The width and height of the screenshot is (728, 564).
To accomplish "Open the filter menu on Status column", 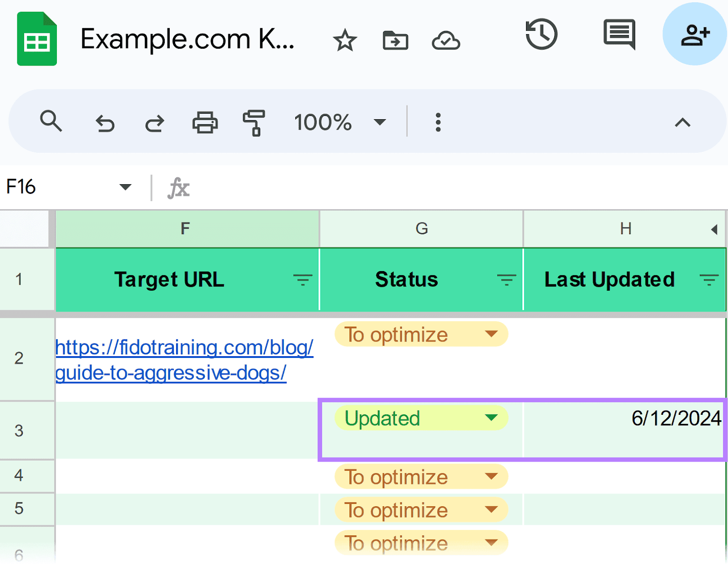I will (506, 280).
